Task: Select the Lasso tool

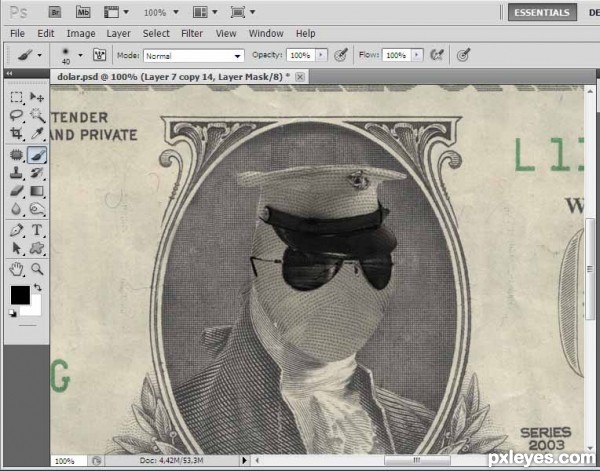Action: pos(16,115)
